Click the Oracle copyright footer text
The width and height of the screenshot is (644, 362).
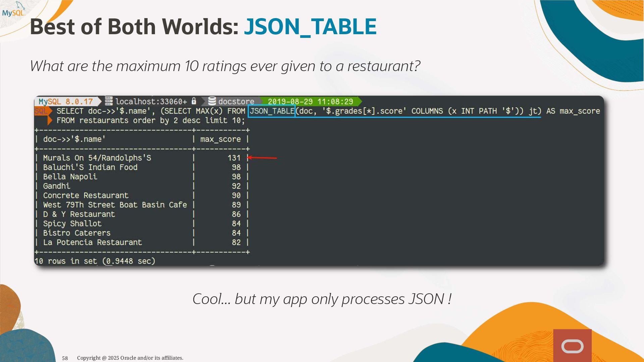(130, 358)
